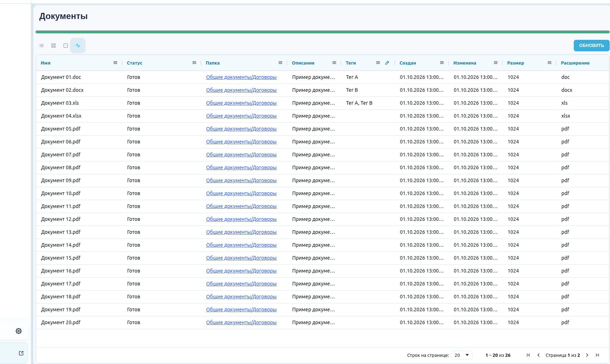This screenshot has height=364, width=610.
Task: Select file name Документ 12.pdf
Action: [61, 219]
